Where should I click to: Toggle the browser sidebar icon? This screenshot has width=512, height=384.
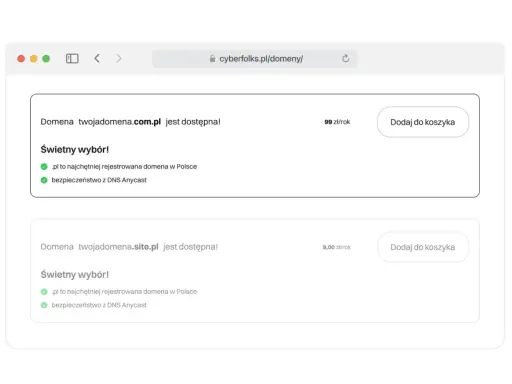pos(72,59)
